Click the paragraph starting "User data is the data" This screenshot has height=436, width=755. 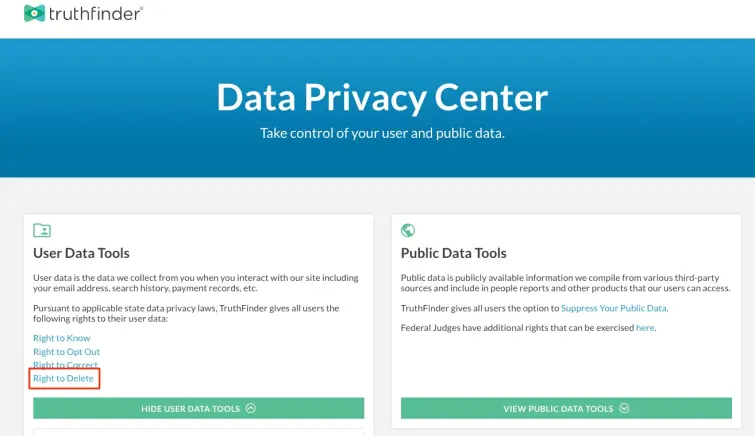click(196, 283)
